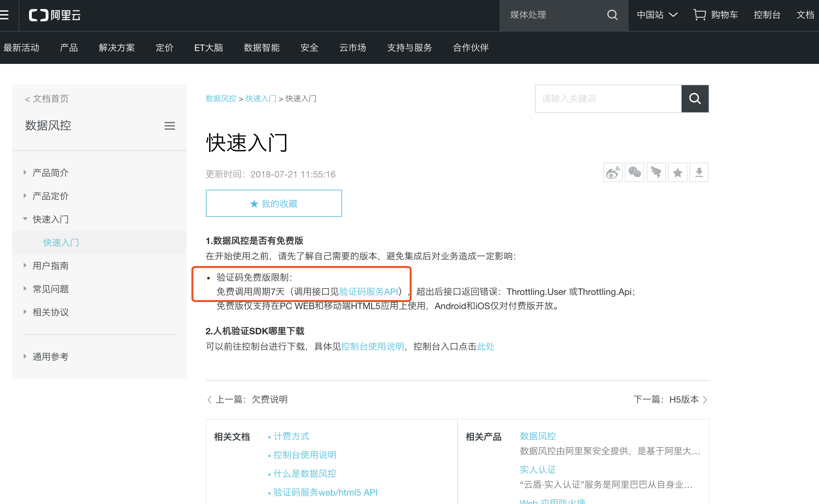Viewport: 819px width, 504px height.
Task: Click the 请输入关键词 search input field
Action: click(x=608, y=99)
